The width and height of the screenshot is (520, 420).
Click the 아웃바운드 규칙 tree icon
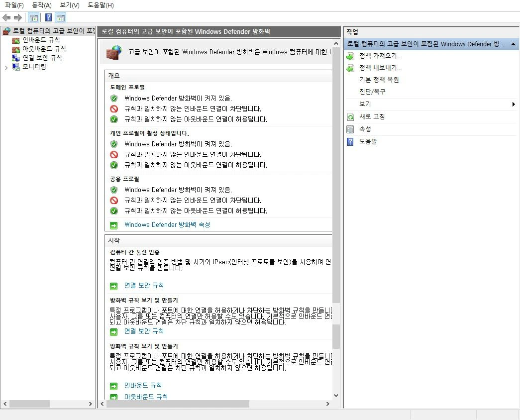[x=15, y=49]
